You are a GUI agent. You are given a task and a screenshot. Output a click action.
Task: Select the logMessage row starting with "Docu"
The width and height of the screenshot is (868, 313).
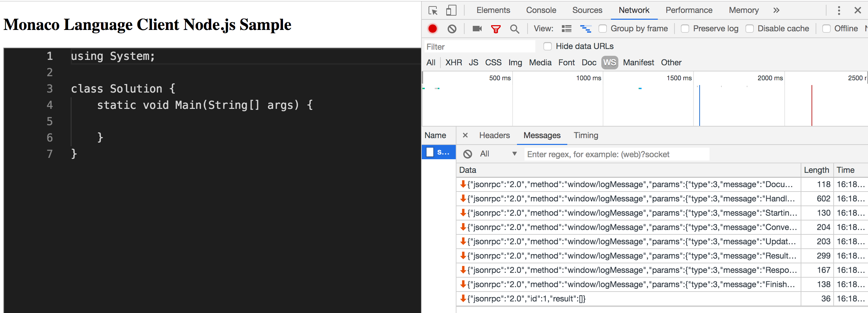662,184
